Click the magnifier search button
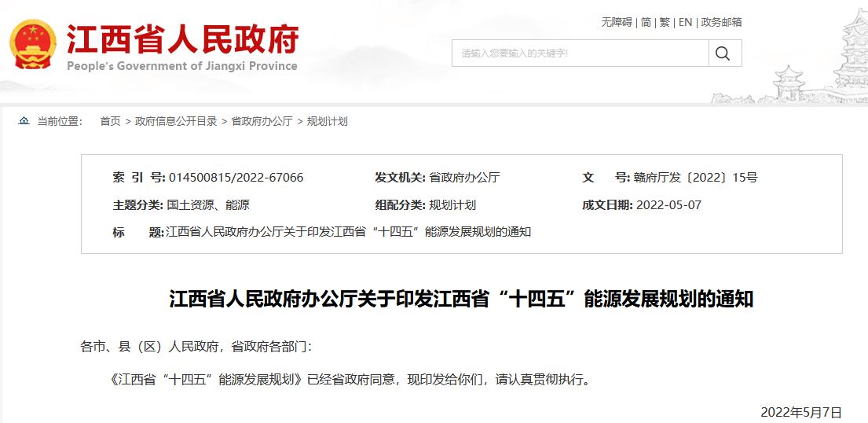868x423 pixels. pos(723,53)
